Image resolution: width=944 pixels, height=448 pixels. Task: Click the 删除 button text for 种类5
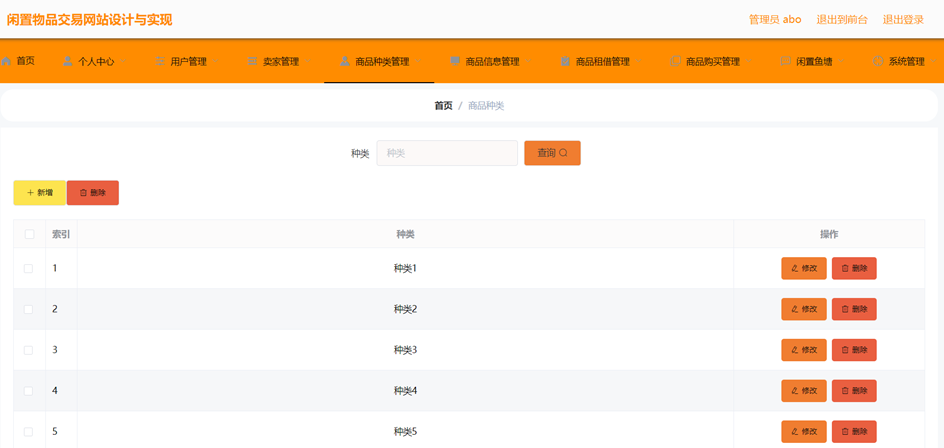(x=860, y=432)
